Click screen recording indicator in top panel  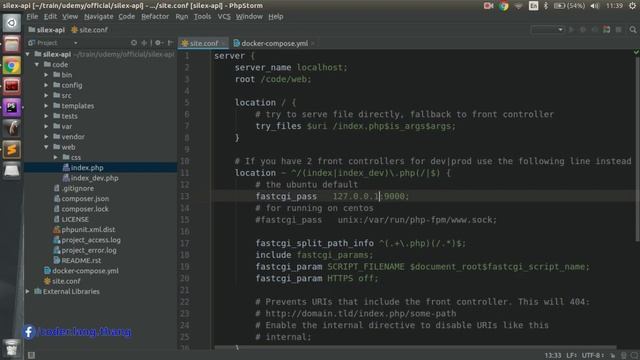pos(489,6)
